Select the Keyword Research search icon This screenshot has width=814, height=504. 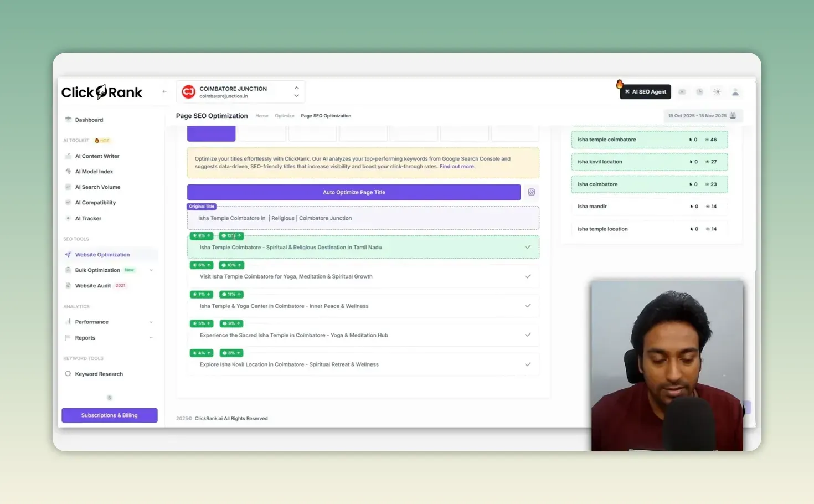pos(68,374)
